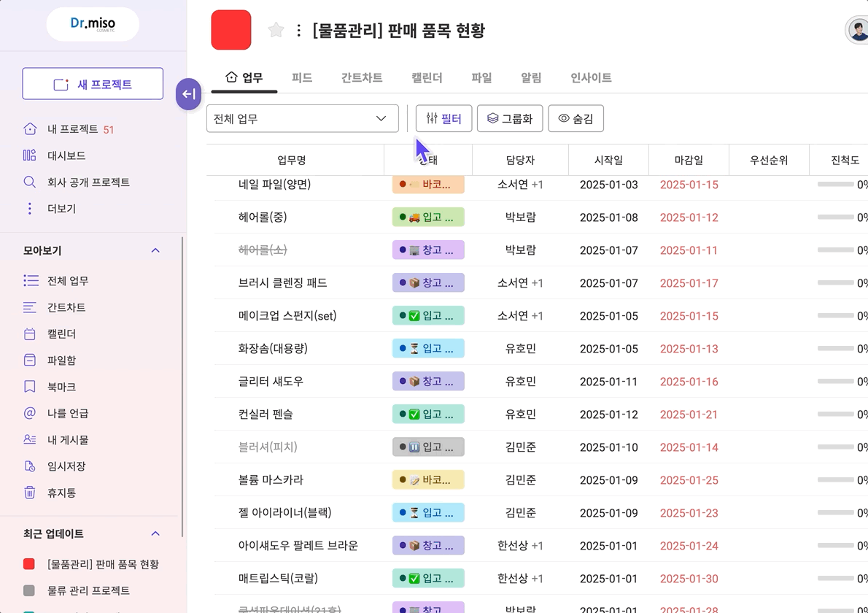The height and width of the screenshot is (613, 868).
Task: Open the 필터 filter button
Action: click(443, 118)
